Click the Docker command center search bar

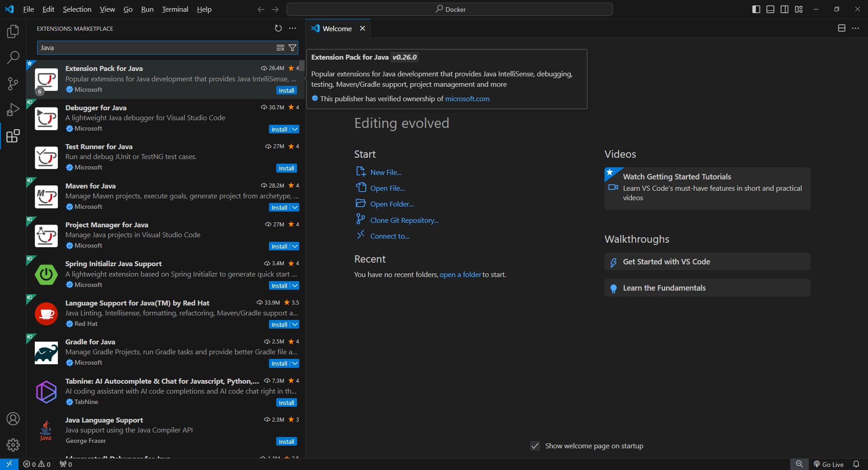point(451,9)
